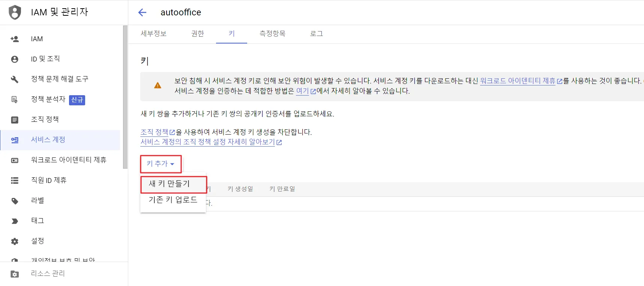Image resolution: width=644 pixels, height=286 pixels.
Task: Open the 조직 정책 link in body text
Action: tap(154, 132)
